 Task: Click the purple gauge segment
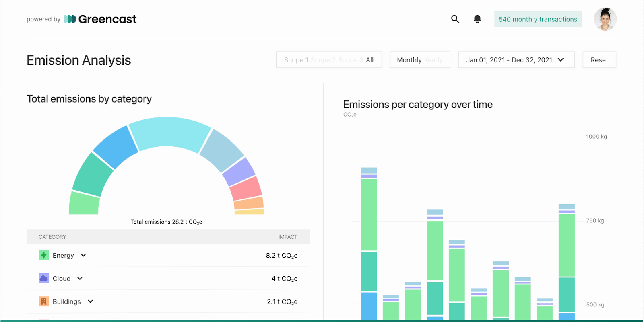tap(239, 172)
